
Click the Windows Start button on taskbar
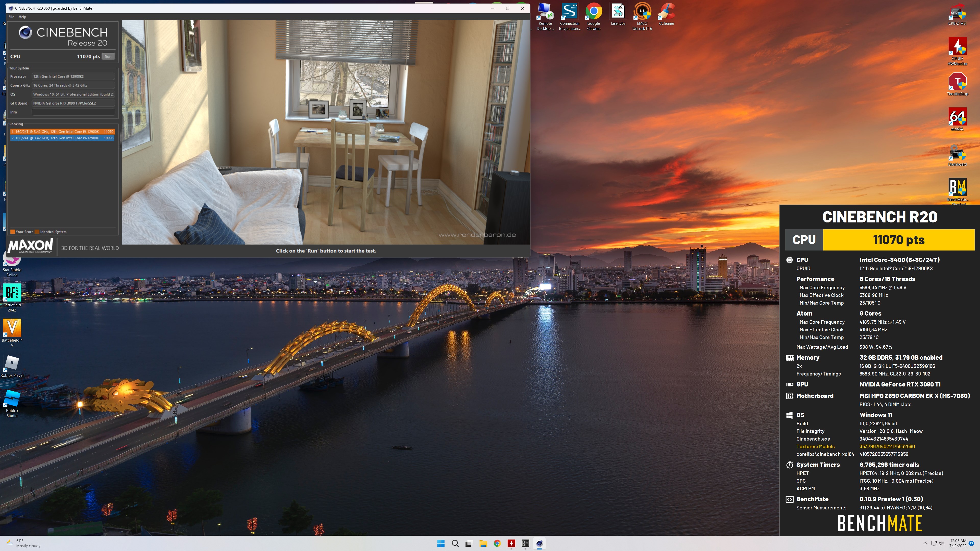(x=440, y=543)
